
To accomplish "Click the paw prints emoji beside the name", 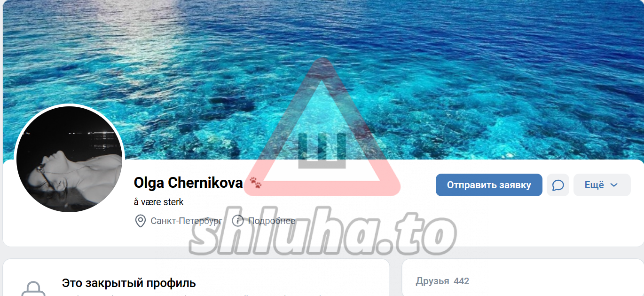I will pyautogui.click(x=255, y=182).
